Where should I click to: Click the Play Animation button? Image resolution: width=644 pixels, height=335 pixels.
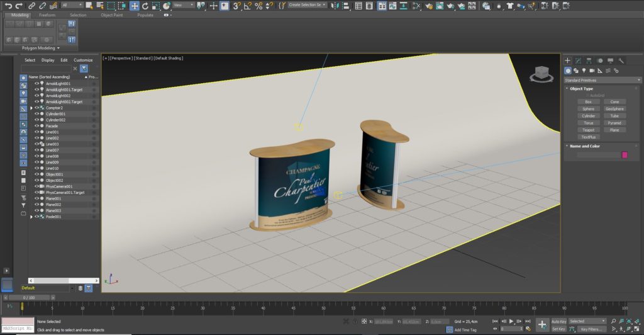[511, 321]
